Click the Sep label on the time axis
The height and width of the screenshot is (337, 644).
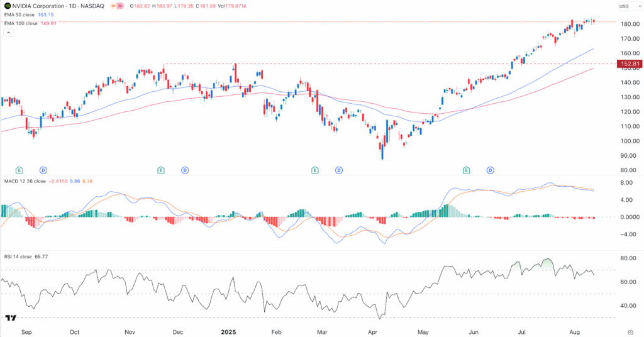26,332
